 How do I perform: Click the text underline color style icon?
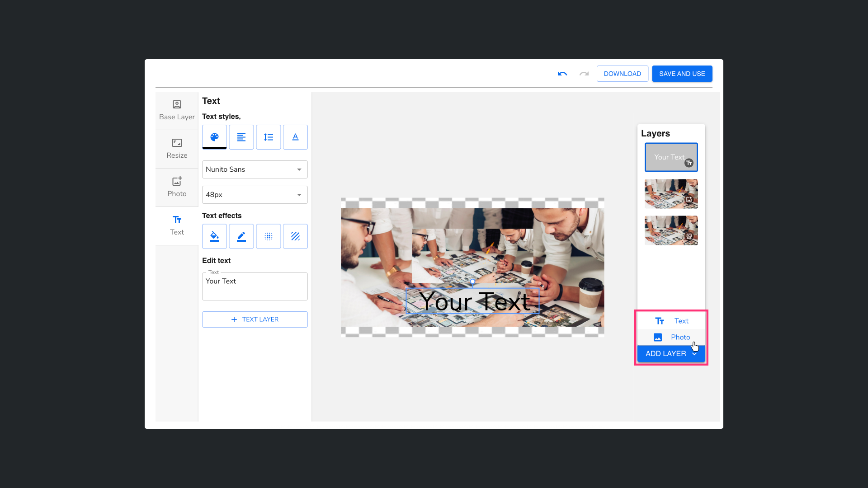point(295,137)
